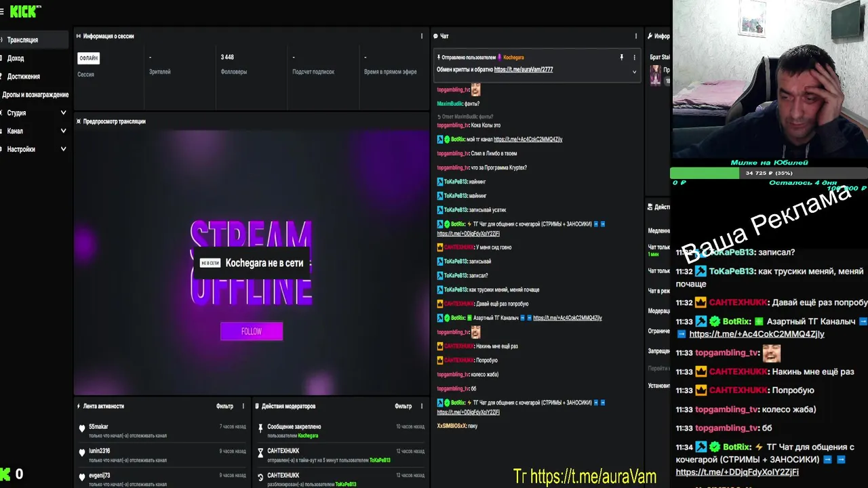Image resolution: width=868 pixels, height=488 pixels.
Task: Open the Доход sidebar section
Action: pos(16,58)
